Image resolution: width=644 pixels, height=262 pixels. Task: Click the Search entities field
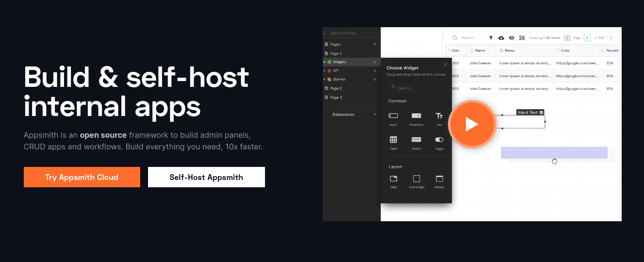pyautogui.click(x=352, y=33)
